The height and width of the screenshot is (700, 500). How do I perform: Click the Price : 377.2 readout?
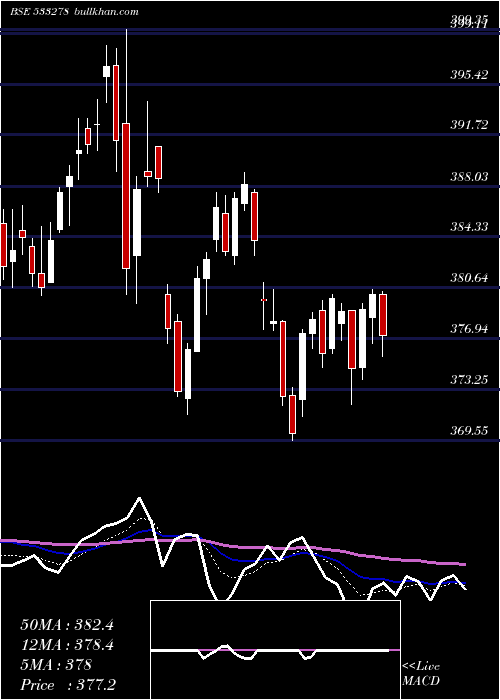[68, 685]
